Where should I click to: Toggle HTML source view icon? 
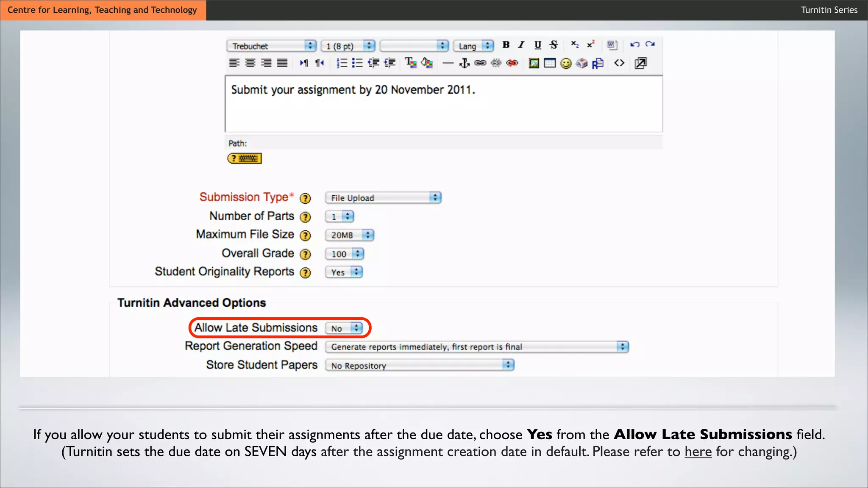point(619,63)
